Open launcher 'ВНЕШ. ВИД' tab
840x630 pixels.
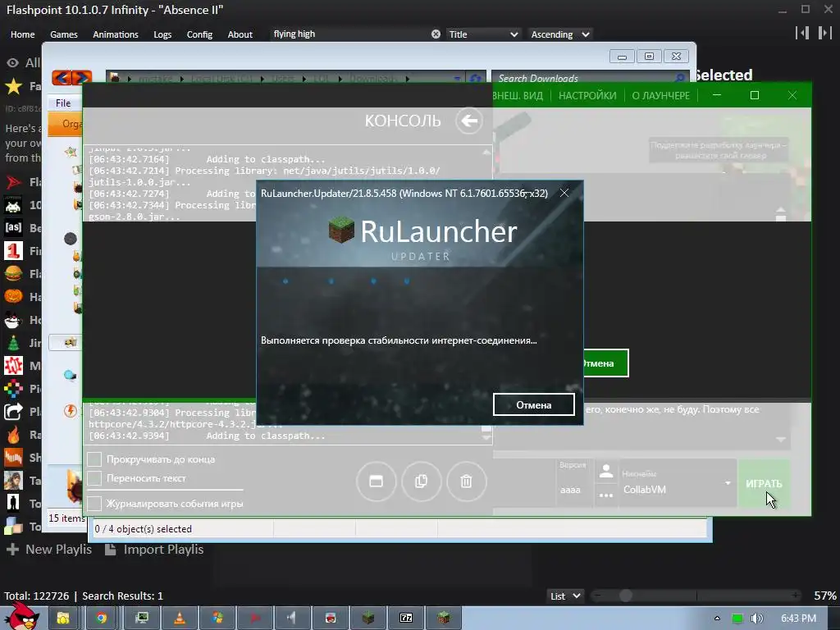(x=517, y=95)
